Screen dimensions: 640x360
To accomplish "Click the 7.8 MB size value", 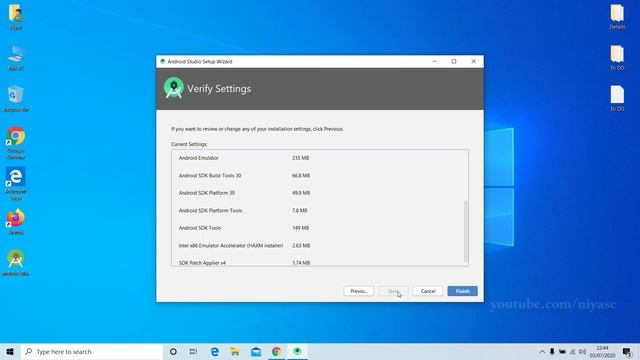I will click(300, 211).
